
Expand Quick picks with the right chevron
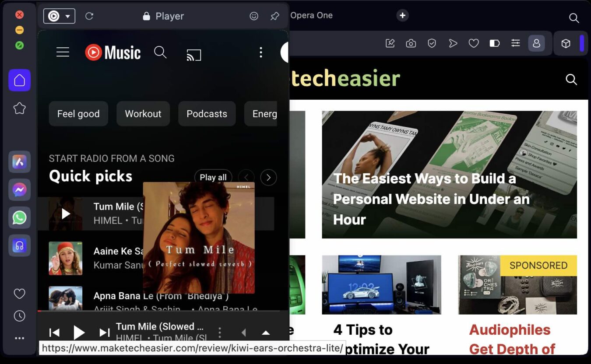268,177
